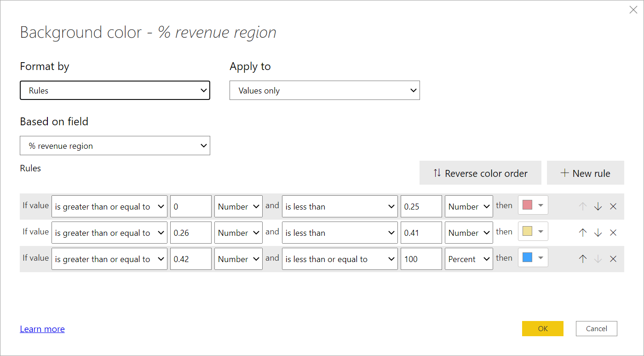This screenshot has width=644, height=356.
Task: Pick the blue color swatch in third rule
Action: (x=533, y=258)
